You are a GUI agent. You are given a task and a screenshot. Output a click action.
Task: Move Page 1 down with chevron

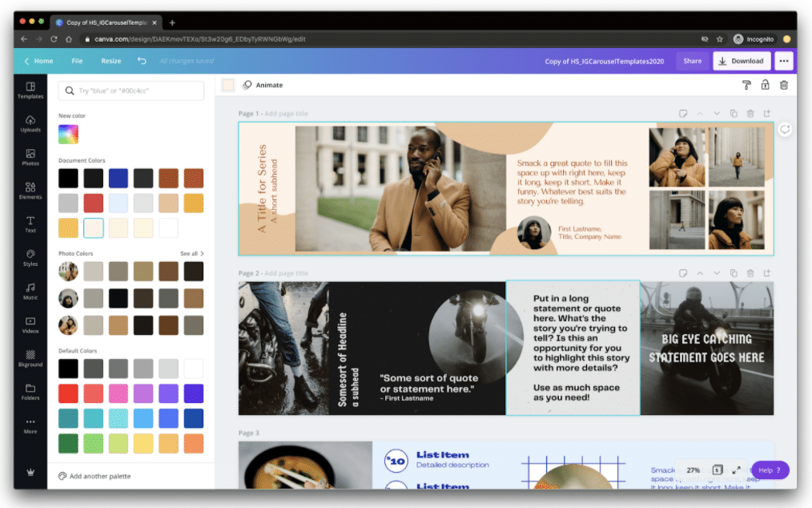coord(717,114)
